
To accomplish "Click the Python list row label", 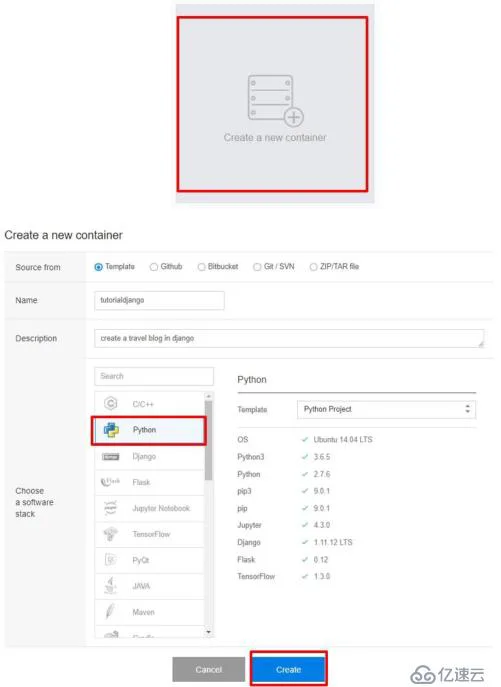I will pos(144,430).
